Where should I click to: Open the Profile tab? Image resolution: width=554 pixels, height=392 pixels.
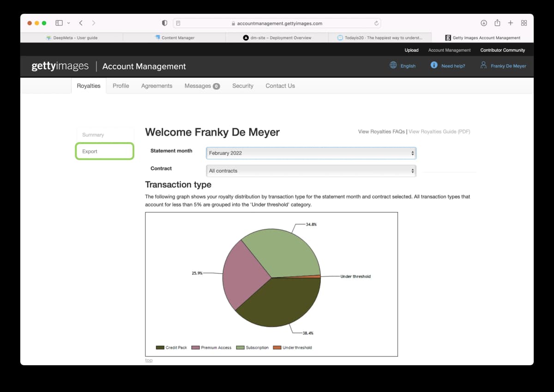click(121, 86)
